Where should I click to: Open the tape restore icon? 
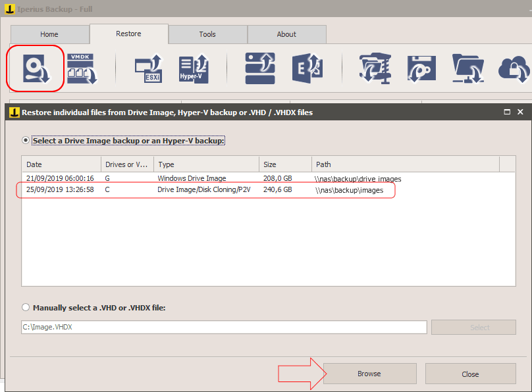coord(421,69)
